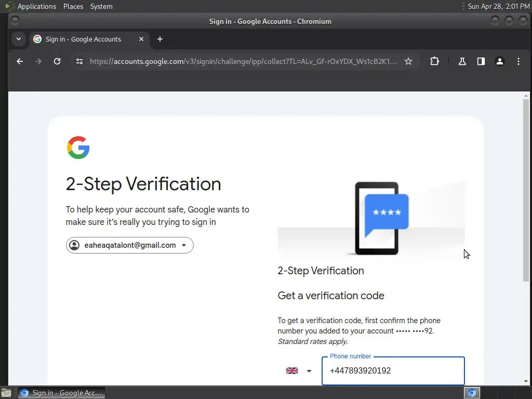Open a new browser tab
Screen dimensions: 532x399
(160, 39)
